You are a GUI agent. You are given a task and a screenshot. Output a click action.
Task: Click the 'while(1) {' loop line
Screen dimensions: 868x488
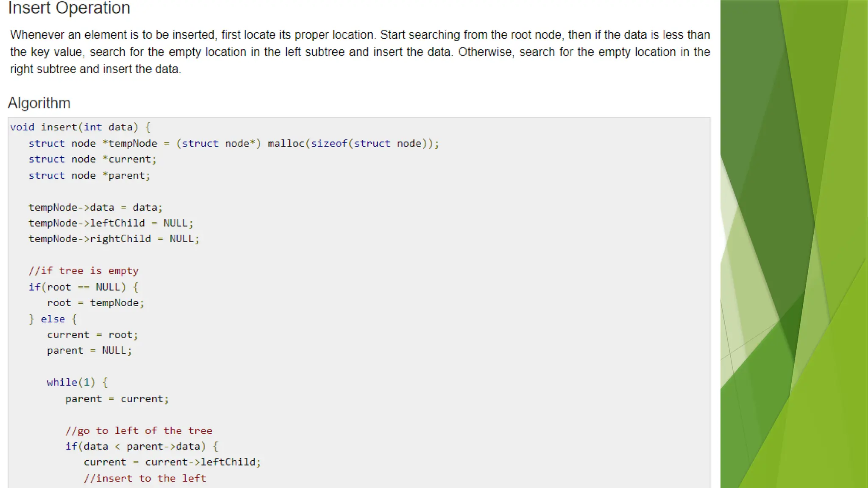77,383
